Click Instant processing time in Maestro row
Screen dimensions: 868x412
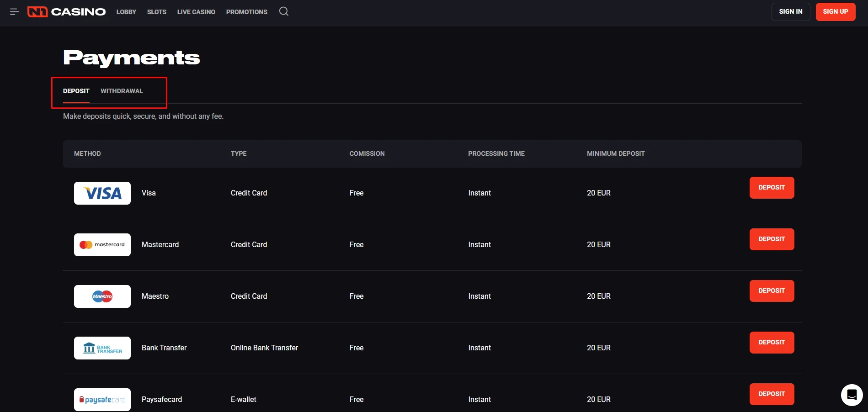(x=479, y=296)
